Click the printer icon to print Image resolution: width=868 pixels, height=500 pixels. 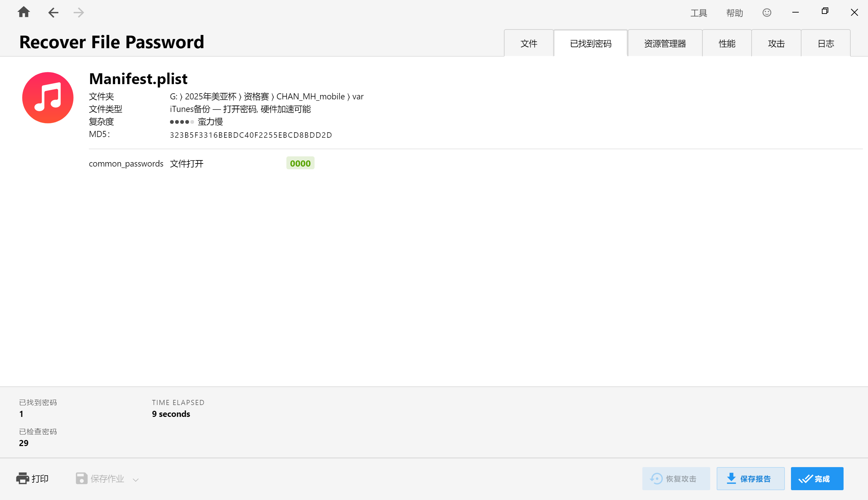(x=23, y=478)
